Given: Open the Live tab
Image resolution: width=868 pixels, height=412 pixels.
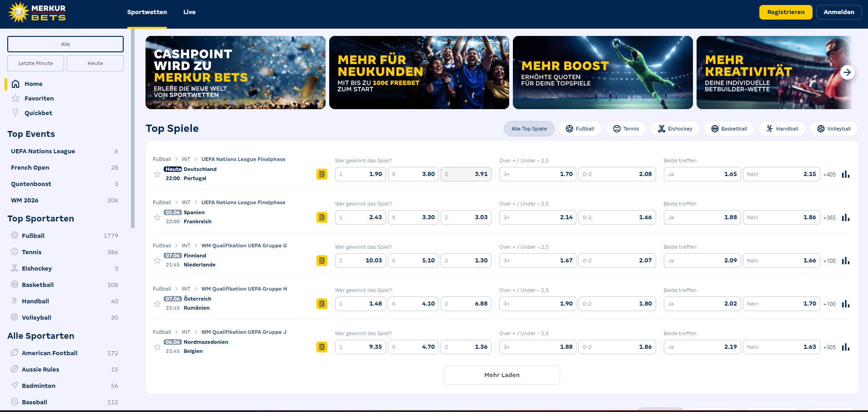Looking at the screenshot, I should pyautogui.click(x=189, y=12).
